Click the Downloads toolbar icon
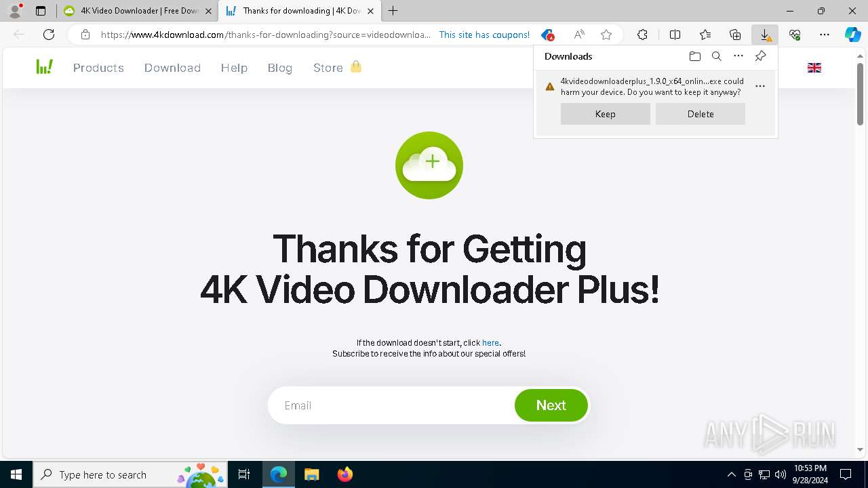This screenshot has width=868, height=488. [765, 35]
